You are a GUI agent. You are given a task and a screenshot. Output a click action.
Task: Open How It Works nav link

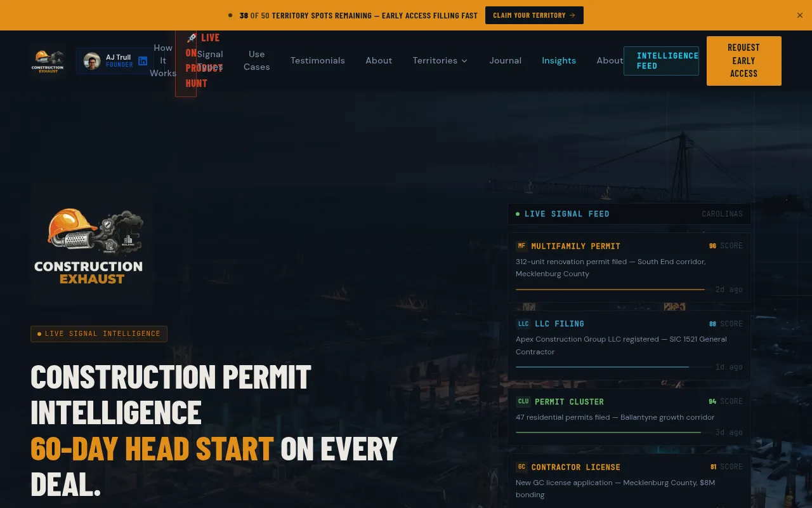[163, 60]
